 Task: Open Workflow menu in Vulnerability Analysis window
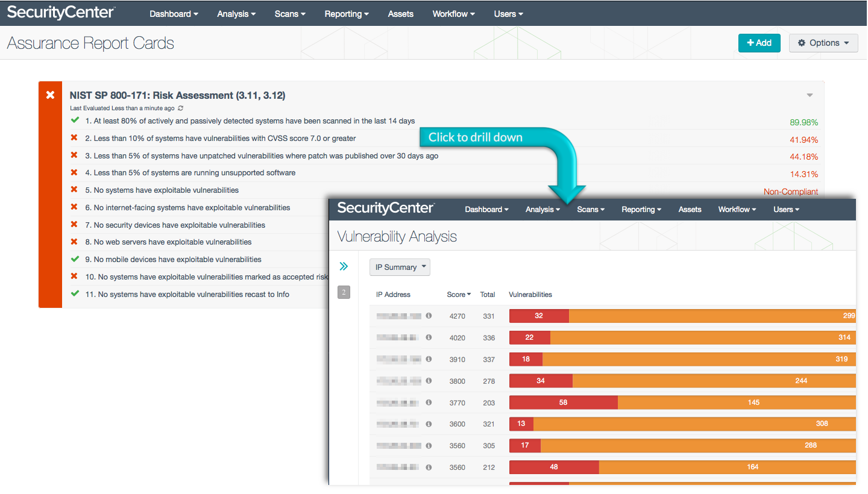737,210
